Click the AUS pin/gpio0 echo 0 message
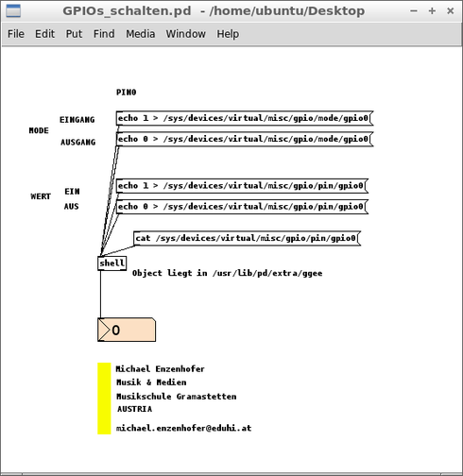Screen dimensions: 463x476 (242, 207)
